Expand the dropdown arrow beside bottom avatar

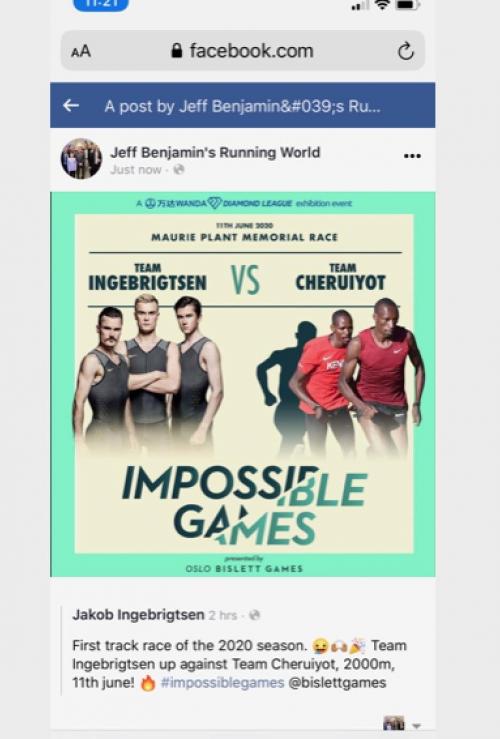(416, 726)
